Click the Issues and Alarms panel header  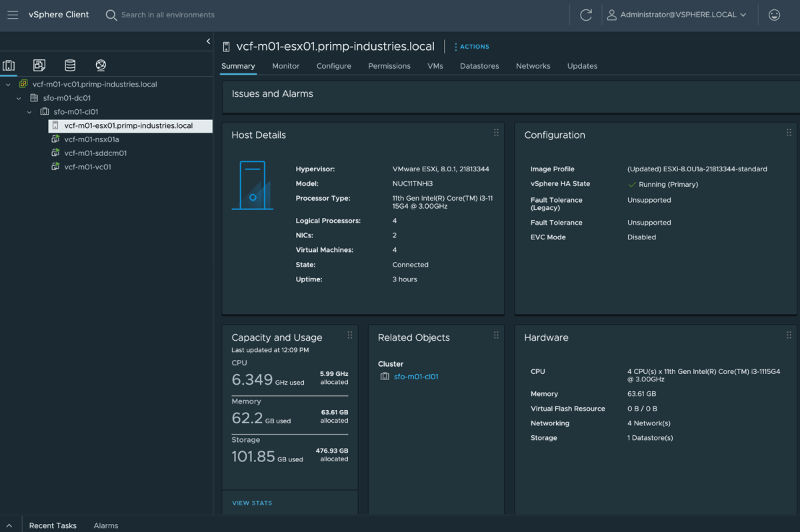[272, 94]
